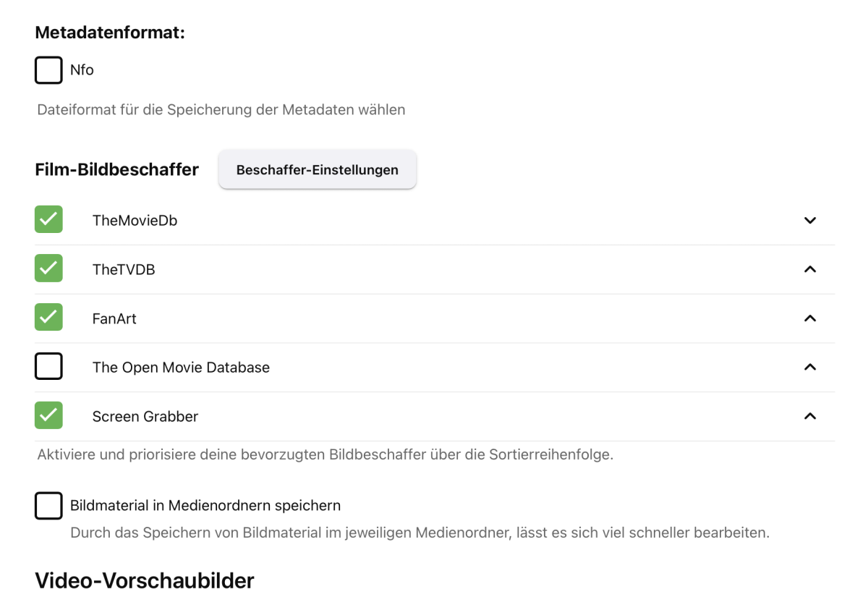Disable the TheMovieDb image fetcher

point(48,219)
